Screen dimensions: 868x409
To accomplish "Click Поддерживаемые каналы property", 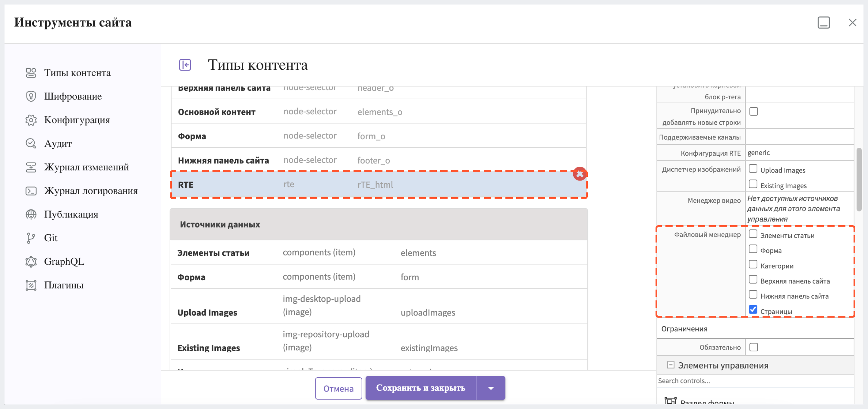I will click(700, 137).
